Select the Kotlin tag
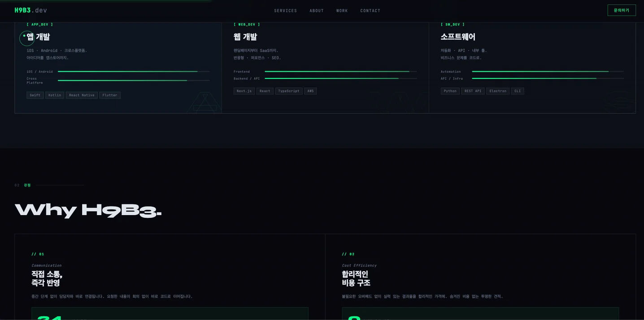This screenshot has height=320, width=644. (x=55, y=95)
